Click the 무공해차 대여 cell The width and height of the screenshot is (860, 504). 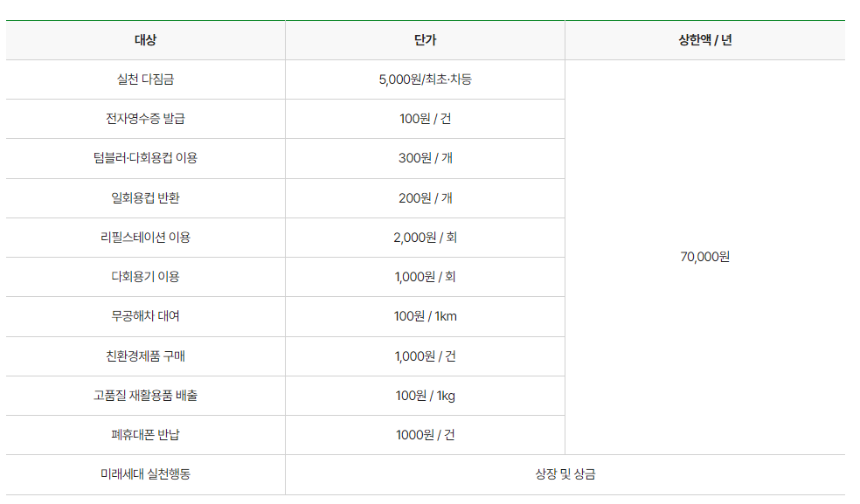pyautogui.click(x=145, y=316)
